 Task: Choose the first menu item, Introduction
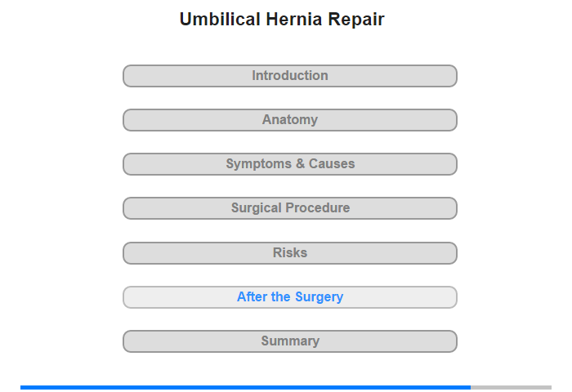coord(290,76)
